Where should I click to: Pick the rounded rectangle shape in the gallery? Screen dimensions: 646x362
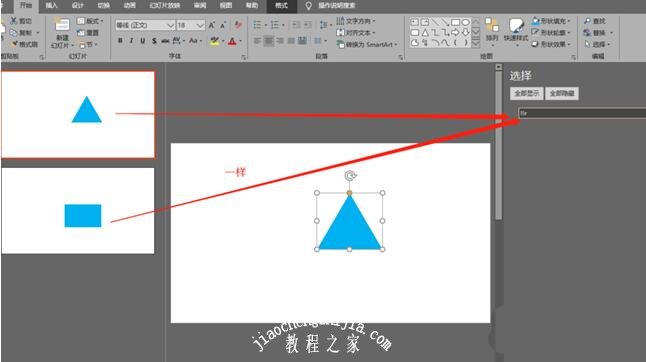415,32
